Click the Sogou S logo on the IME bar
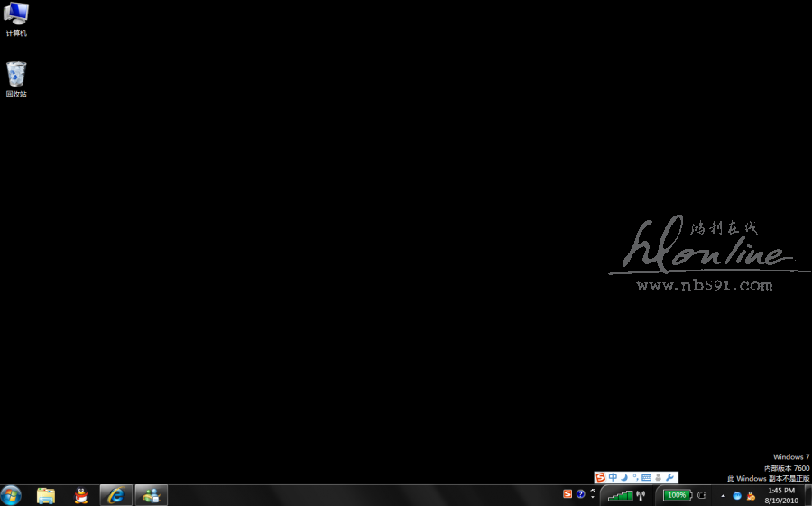The width and height of the screenshot is (812, 506). point(601,477)
